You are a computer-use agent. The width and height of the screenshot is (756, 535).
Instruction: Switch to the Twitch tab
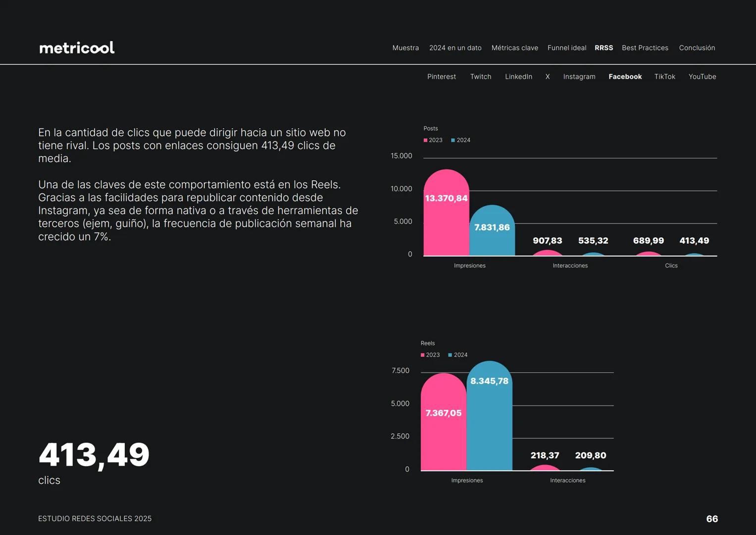coord(480,77)
